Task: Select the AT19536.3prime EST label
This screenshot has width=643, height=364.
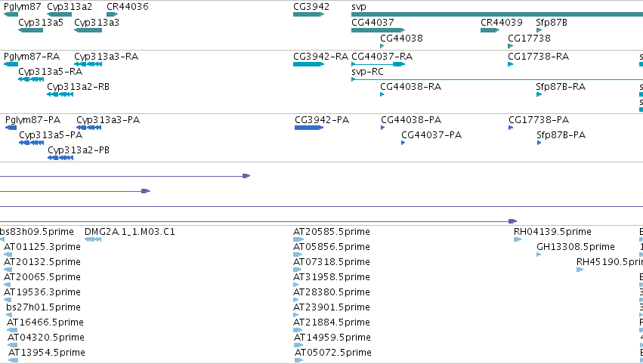Action: tap(42, 292)
